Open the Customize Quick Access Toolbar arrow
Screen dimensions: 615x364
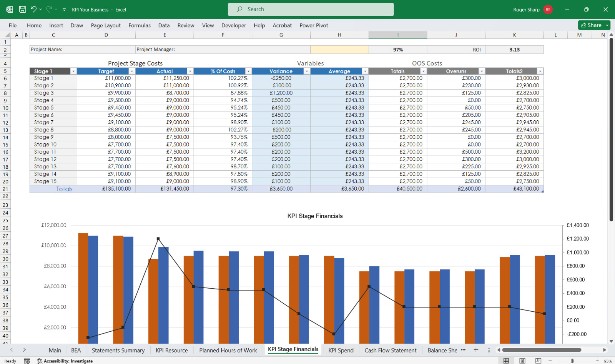click(64, 10)
